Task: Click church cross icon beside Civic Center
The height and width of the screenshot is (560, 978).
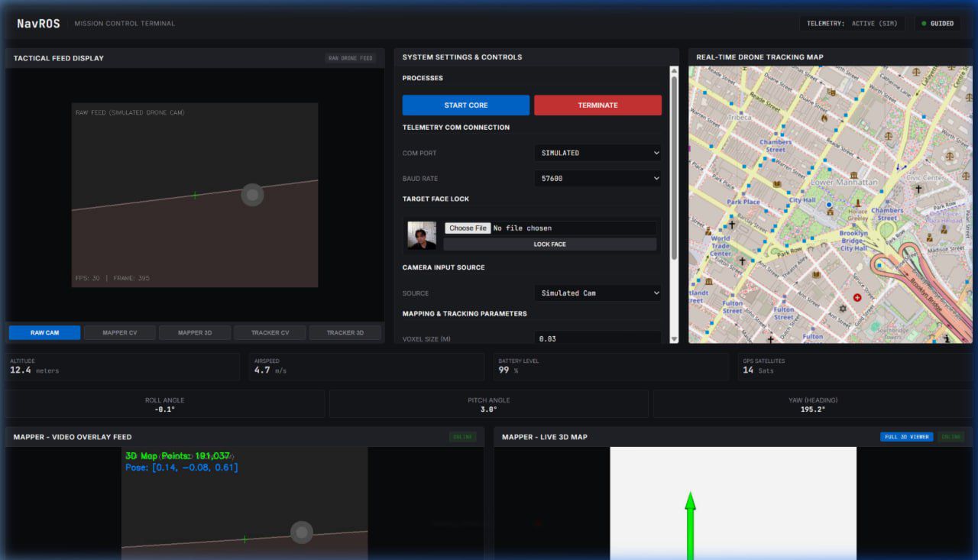Action: 918,189
